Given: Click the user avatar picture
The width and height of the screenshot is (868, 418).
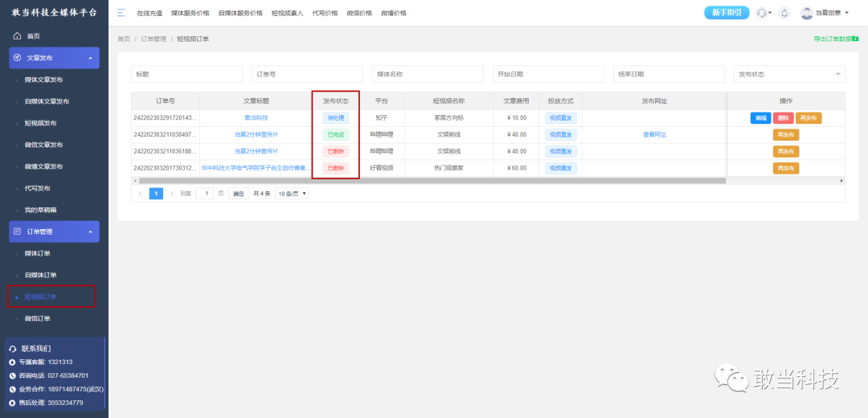Looking at the screenshot, I should point(807,13).
